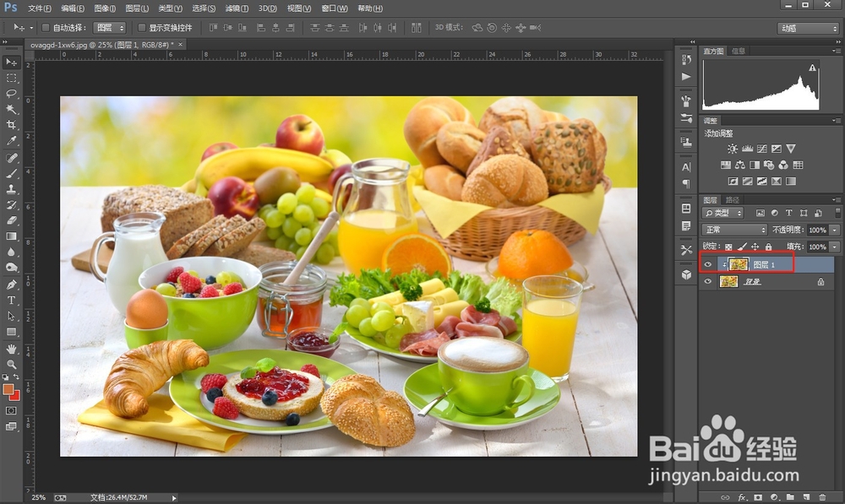Open the 自动选择 图层 dropdown

point(109,28)
